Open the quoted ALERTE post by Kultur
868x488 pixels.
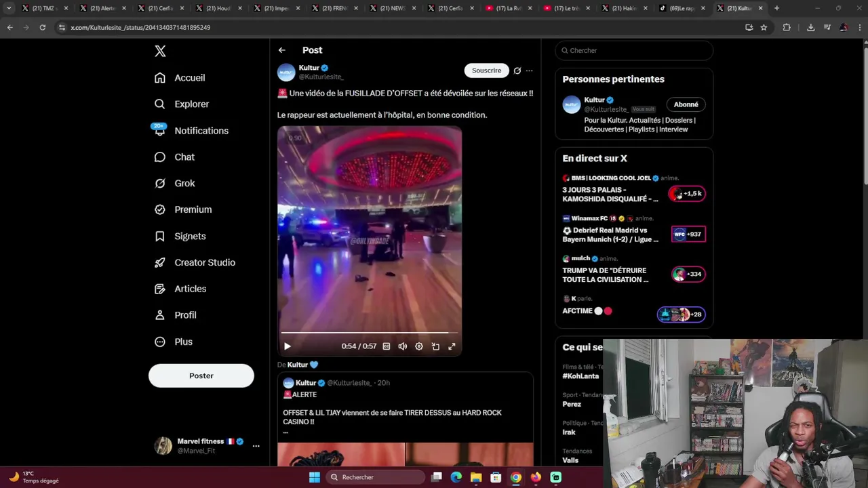[405, 419]
